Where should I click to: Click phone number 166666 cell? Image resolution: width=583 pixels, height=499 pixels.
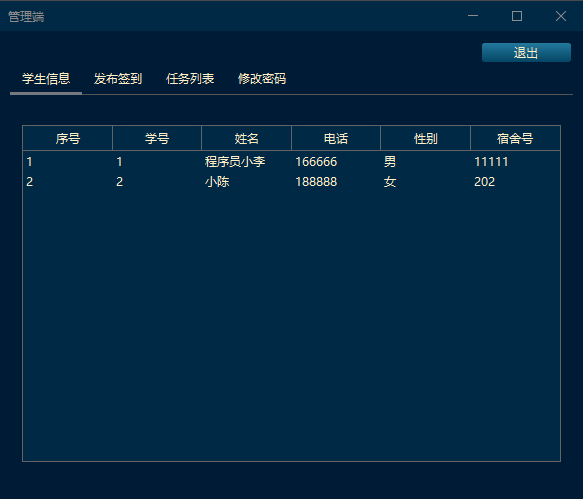pyautogui.click(x=316, y=162)
